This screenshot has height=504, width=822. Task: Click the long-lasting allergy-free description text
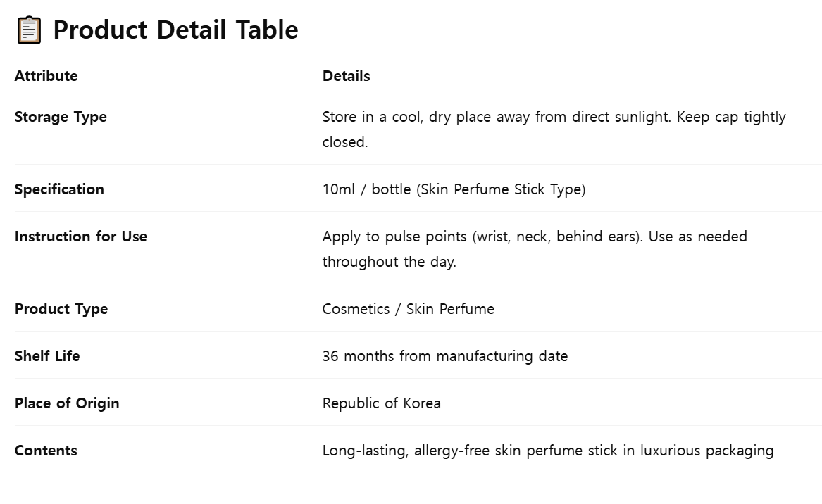click(x=548, y=451)
